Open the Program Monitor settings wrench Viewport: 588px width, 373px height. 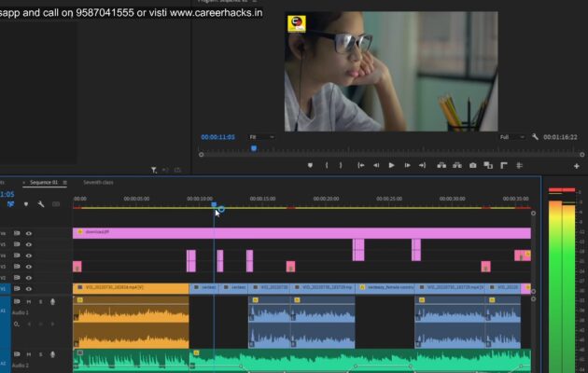click(x=535, y=137)
